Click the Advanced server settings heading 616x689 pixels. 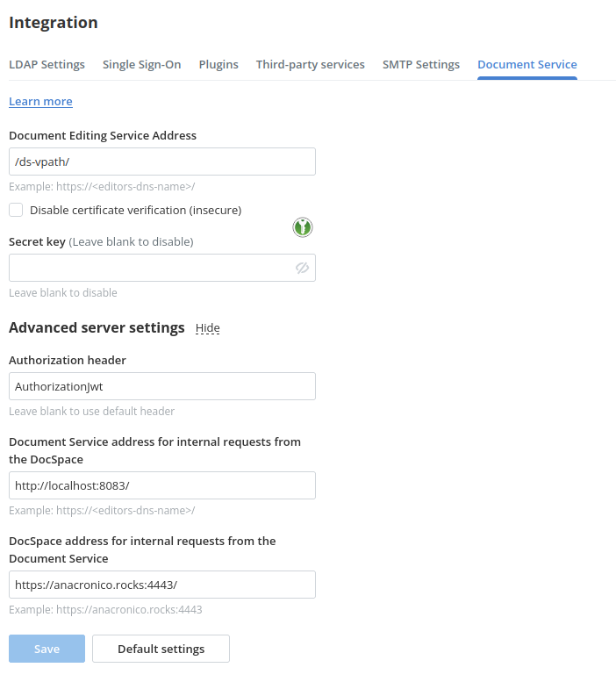(x=97, y=327)
